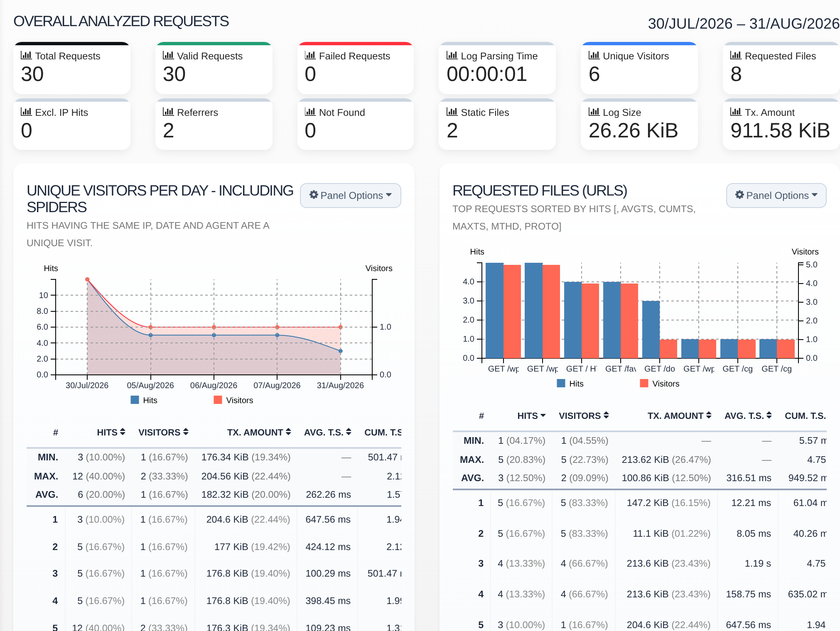Viewport: 840px width, 631px height.
Task: Toggle Visitors legend swatch in visitors chart
Action: click(218, 400)
